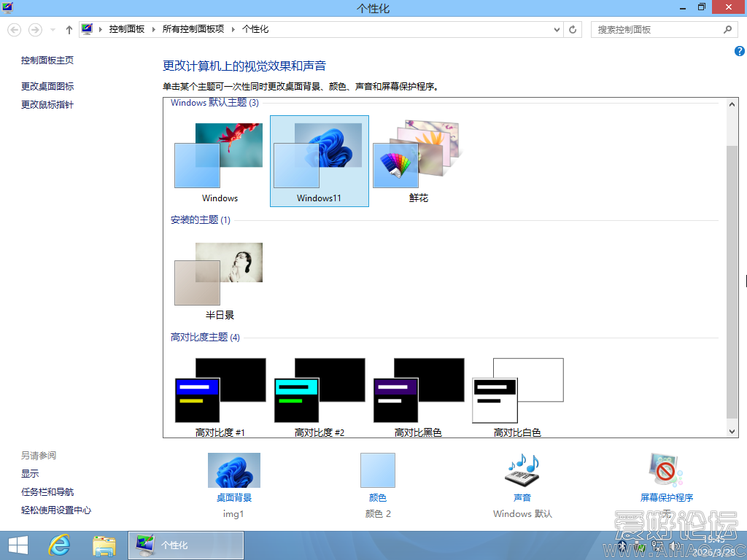Screen dimensions: 747x560
Task: Click the 桌面背景 link text
Action: [x=234, y=497]
